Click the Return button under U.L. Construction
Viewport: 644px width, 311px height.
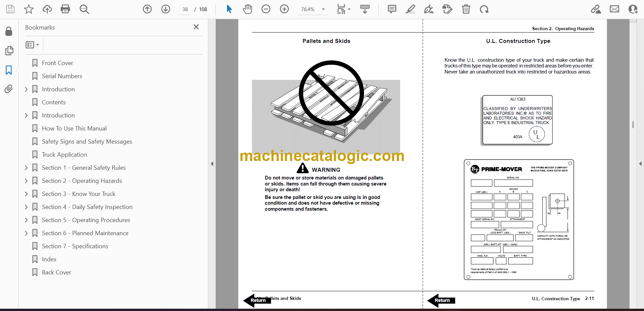(442, 300)
